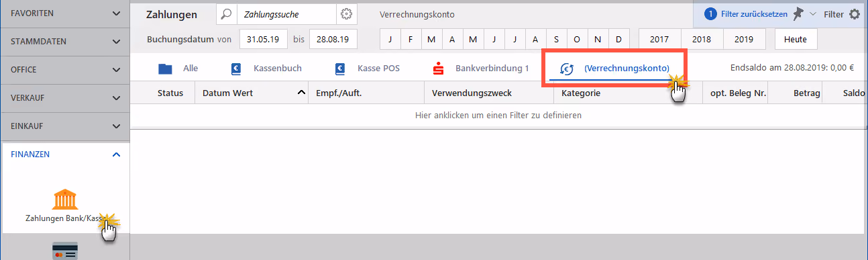Select the month button F (February)
Viewport: 868px width, 260px height.
(x=411, y=39)
